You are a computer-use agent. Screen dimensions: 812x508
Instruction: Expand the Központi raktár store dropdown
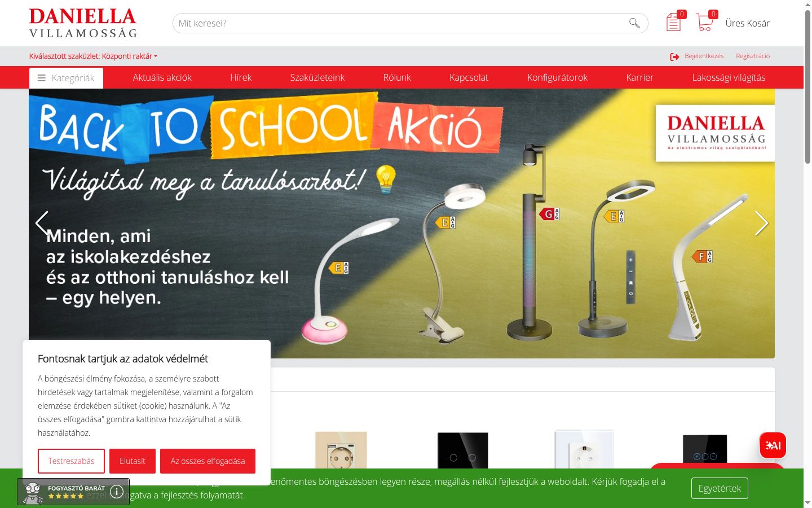(x=93, y=56)
